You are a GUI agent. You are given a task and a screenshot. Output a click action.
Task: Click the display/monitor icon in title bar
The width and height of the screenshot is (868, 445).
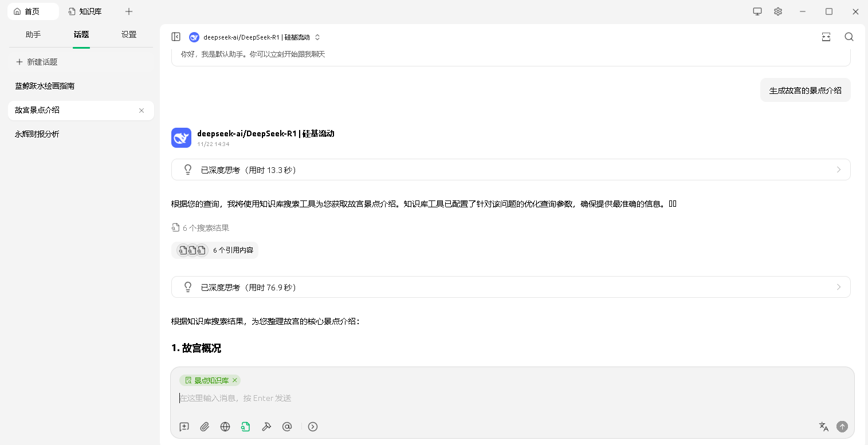click(x=757, y=11)
